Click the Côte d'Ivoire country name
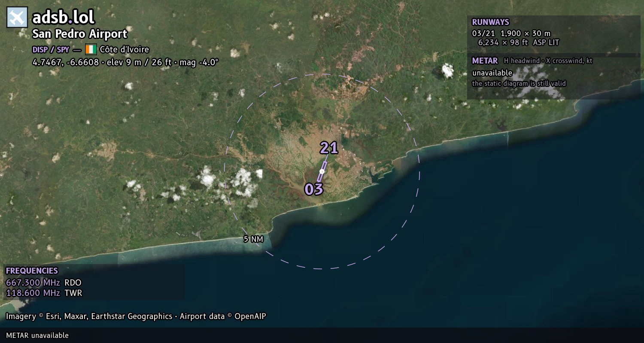Image resolution: width=644 pixels, height=343 pixels. point(125,49)
